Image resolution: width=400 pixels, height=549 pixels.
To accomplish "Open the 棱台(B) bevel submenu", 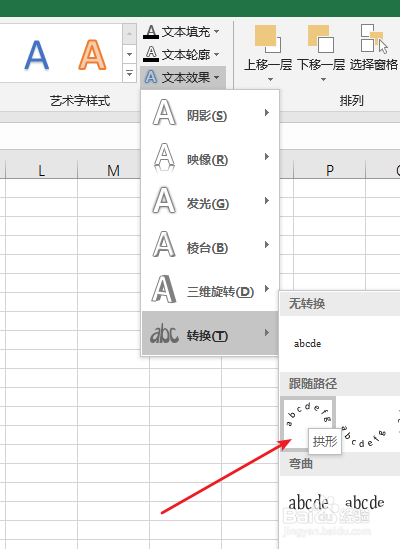I will (x=210, y=245).
